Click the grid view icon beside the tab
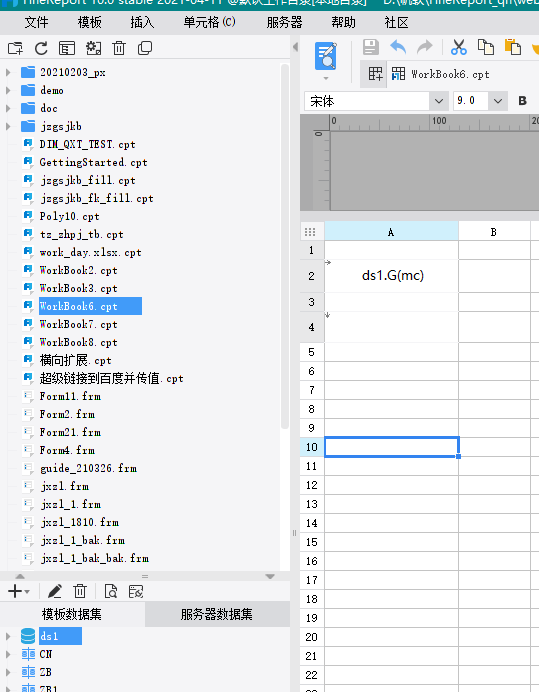 (375, 74)
